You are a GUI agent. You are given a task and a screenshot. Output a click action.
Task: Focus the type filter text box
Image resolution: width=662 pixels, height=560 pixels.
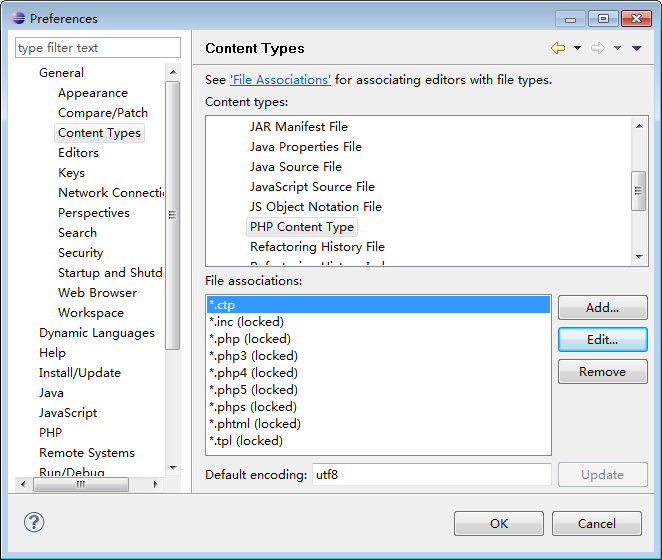point(98,48)
